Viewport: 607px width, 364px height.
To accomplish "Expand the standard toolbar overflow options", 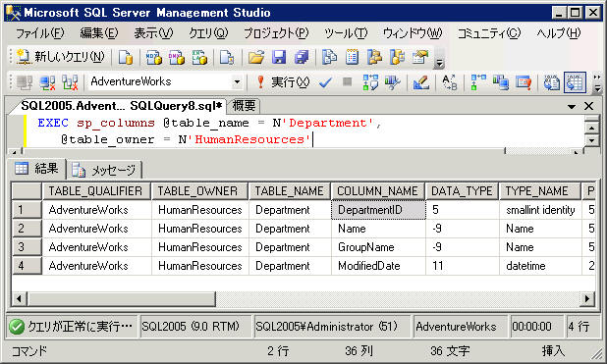I will point(439,63).
